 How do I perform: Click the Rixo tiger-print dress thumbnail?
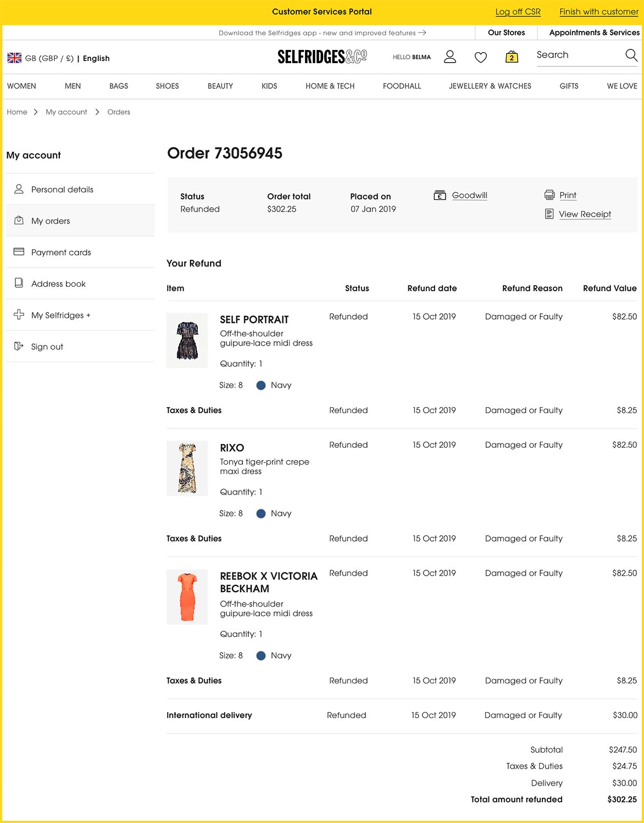(x=187, y=468)
